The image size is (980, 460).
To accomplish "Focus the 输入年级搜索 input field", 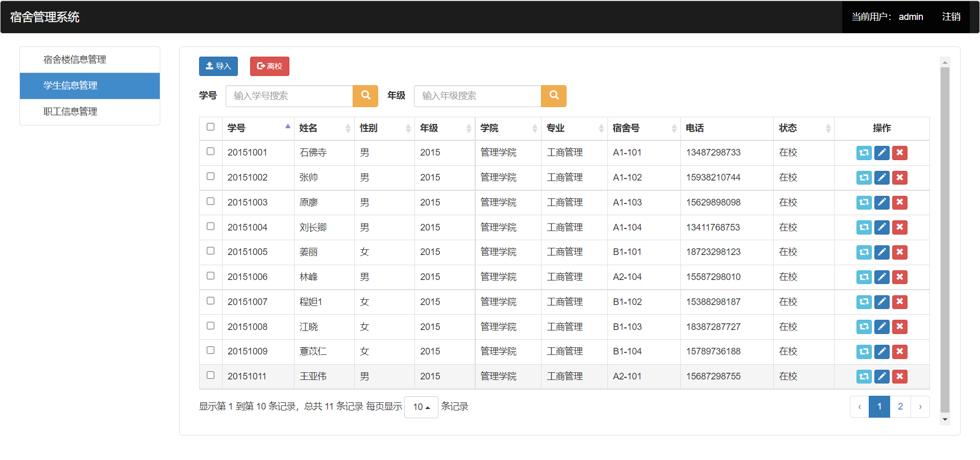I will click(x=478, y=96).
